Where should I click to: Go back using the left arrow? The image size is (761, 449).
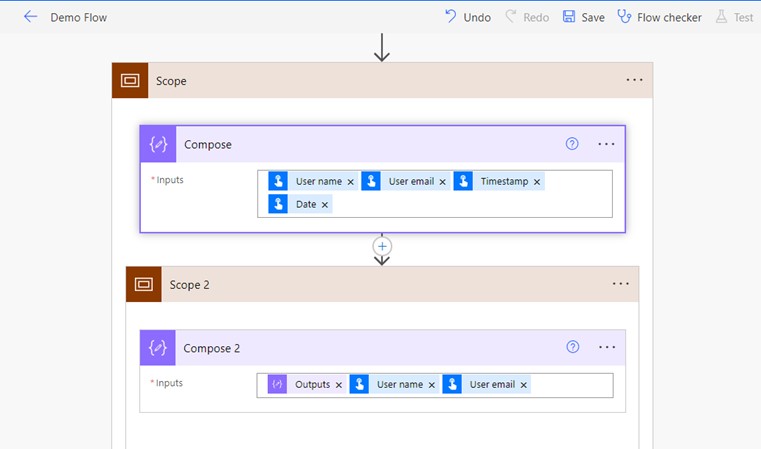30,17
